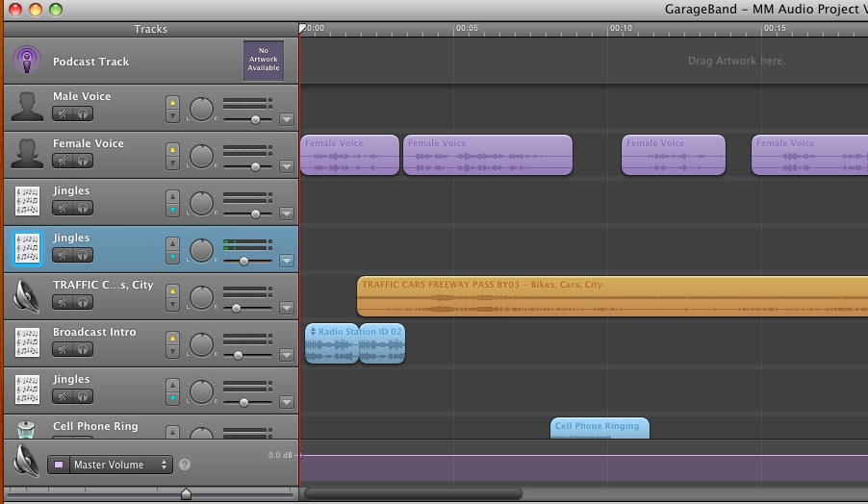
Task: Click the 00:05 mark on the ruler
Action: 466,28
